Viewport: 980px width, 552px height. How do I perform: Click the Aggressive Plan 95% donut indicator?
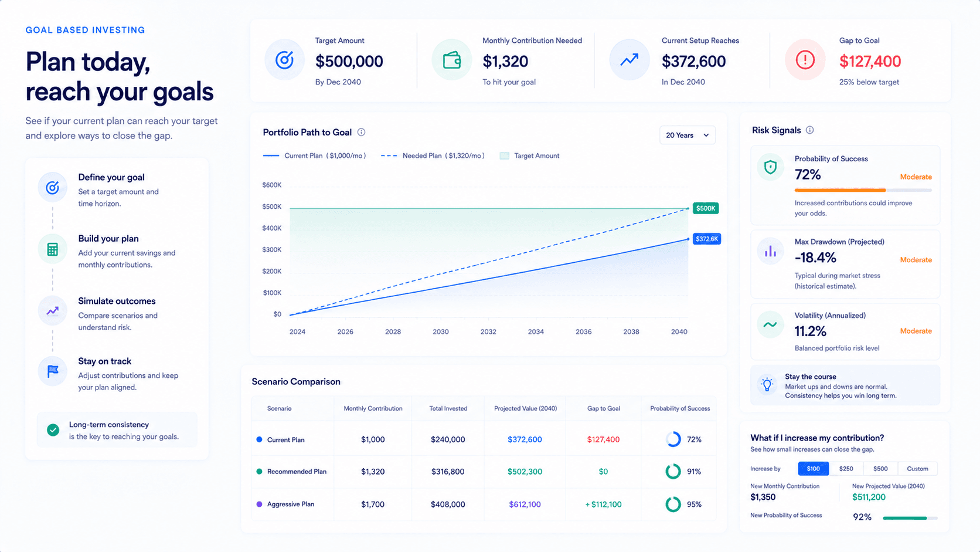[x=673, y=504]
